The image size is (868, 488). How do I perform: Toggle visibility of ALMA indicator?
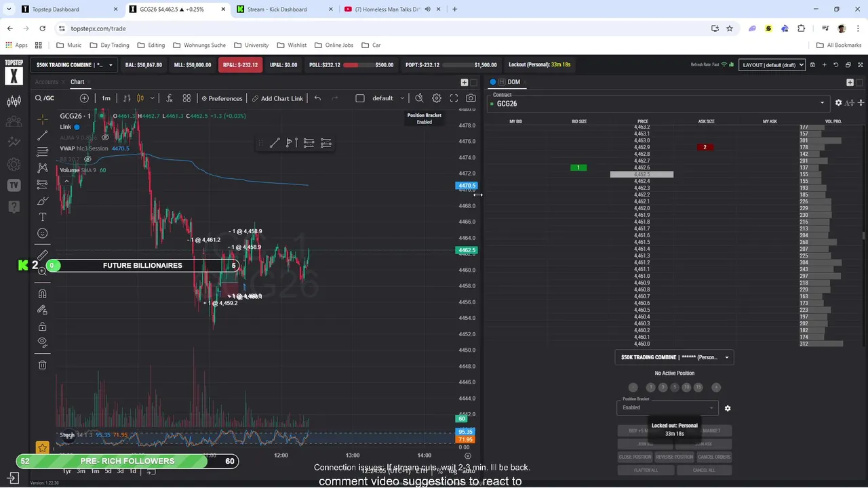point(105,138)
